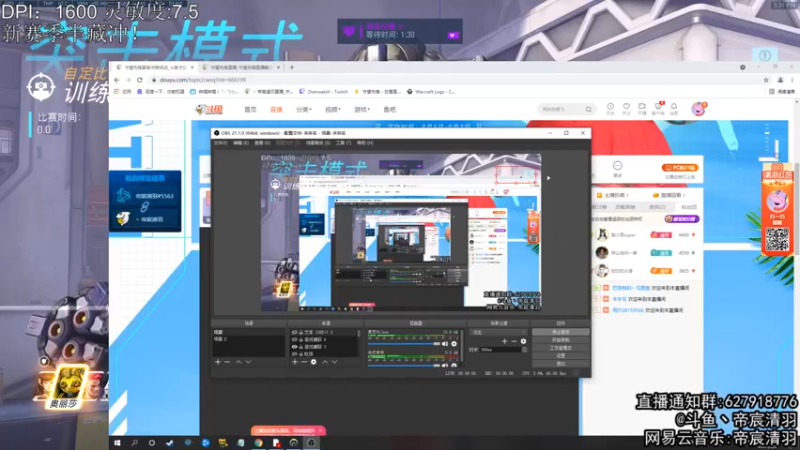
Task: Toggle lock on 显示器捕获 3 source
Action: [301, 346]
